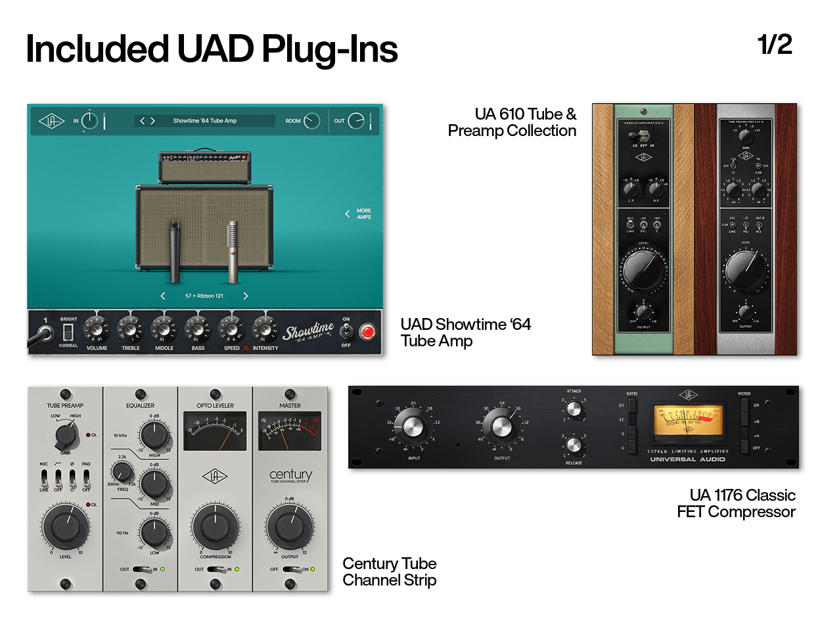Toggle the Opto Leveler OUT/IN switch
Viewport: 820px width, 644px height.
tap(216, 570)
